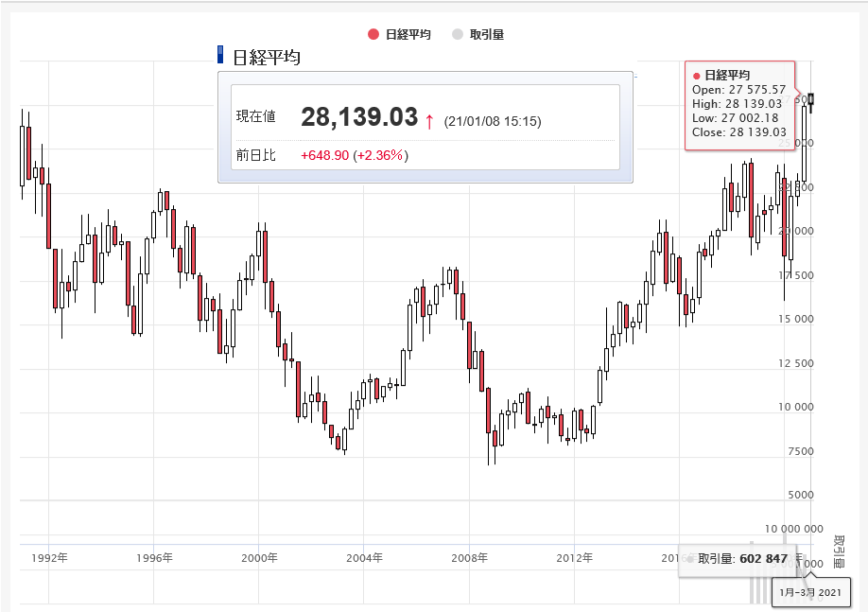Viewport: 868px width, 612px height.
Task: Click the 10 000 000 volume axis label
Action: (794, 529)
